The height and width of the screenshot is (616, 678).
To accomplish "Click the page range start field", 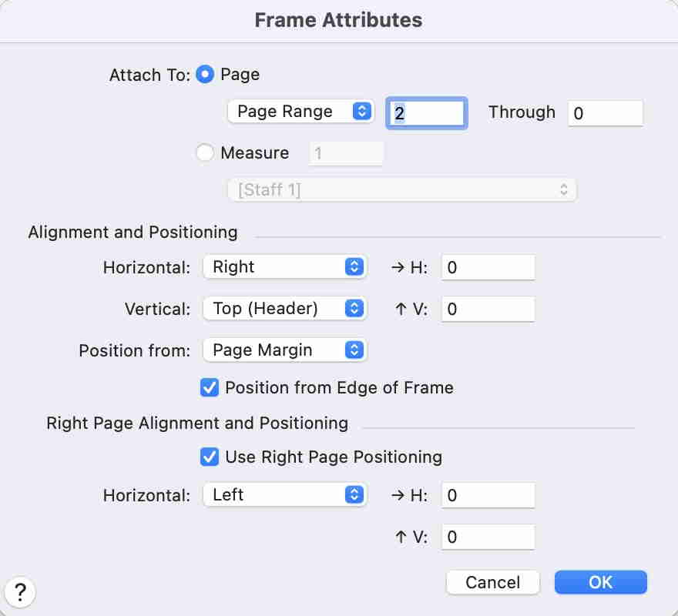I will (427, 113).
